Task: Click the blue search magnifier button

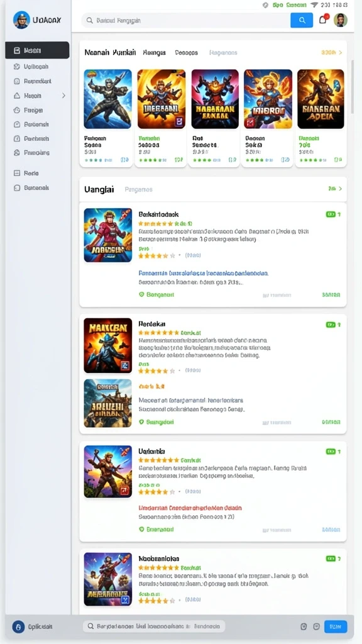Action: click(302, 20)
